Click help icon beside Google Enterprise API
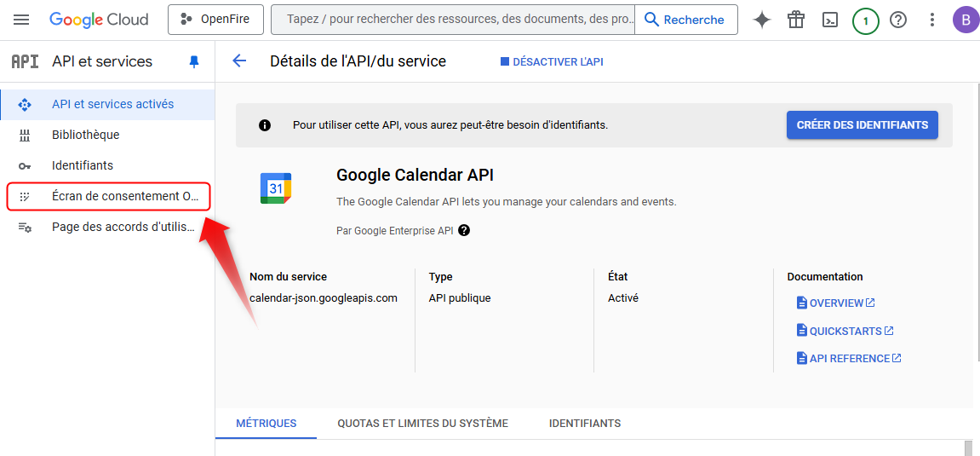980x456 pixels. pos(464,230)
